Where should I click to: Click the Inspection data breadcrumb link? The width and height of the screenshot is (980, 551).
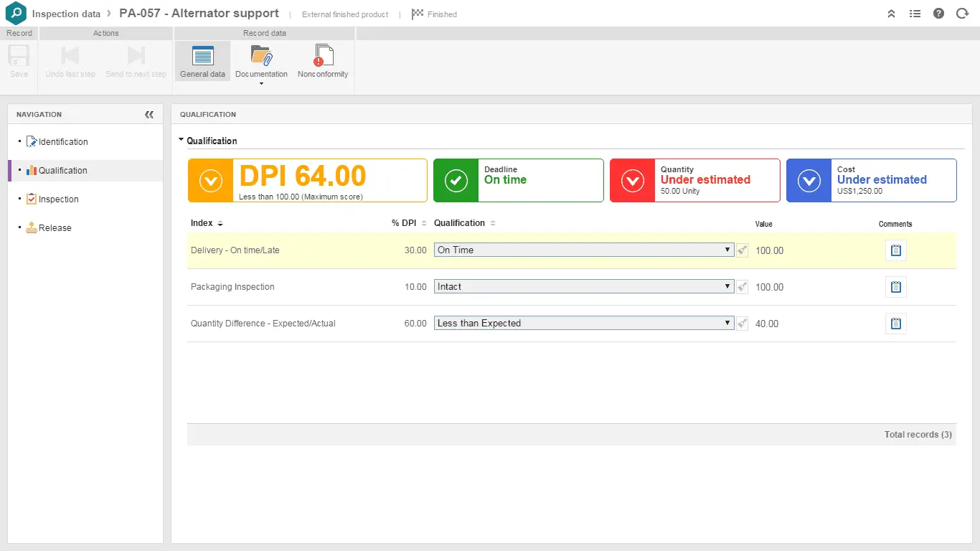point(66,14)
